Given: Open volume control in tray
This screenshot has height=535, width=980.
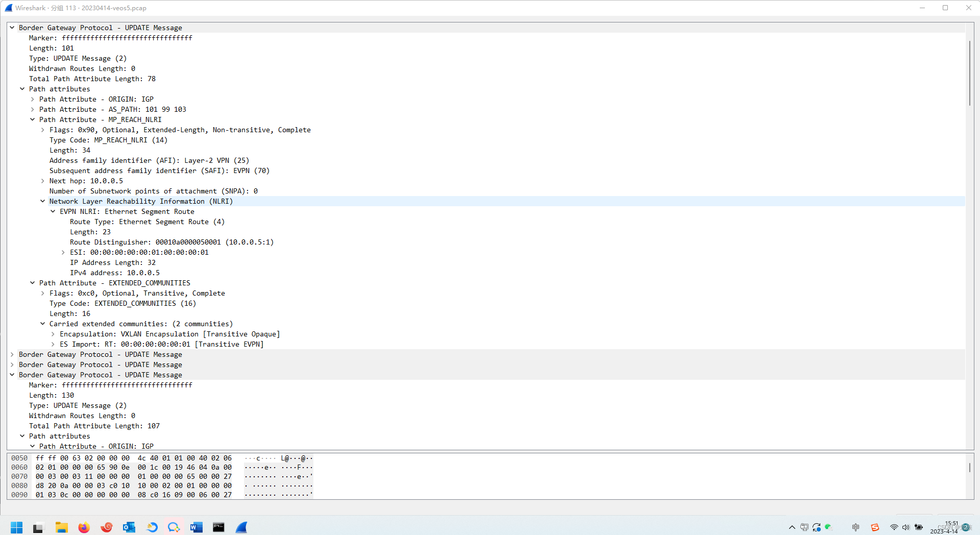Looking at the screenshot, I should click(906, 527).
